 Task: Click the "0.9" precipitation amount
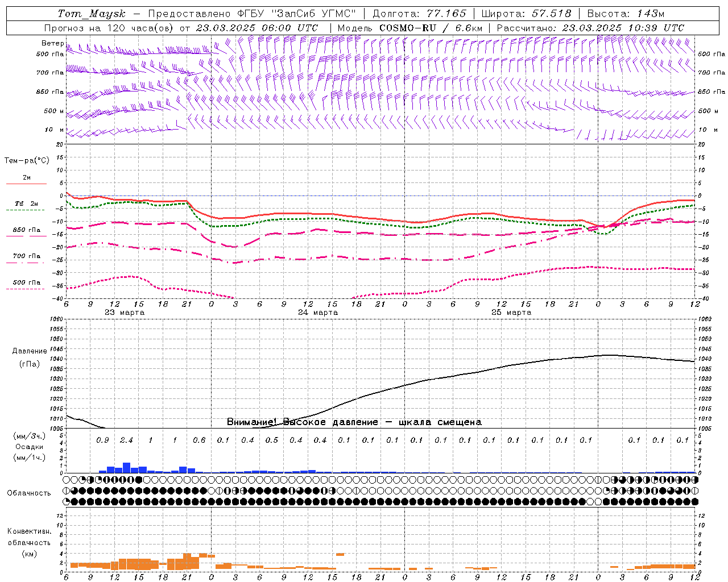pos(102,440)
